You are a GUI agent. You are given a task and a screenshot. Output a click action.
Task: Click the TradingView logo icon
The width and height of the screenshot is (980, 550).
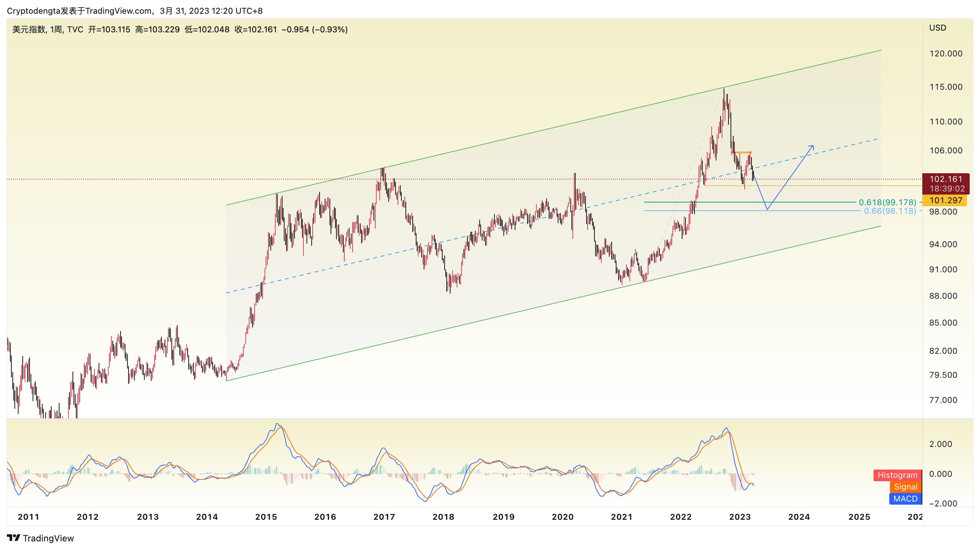tap(13, 538)
